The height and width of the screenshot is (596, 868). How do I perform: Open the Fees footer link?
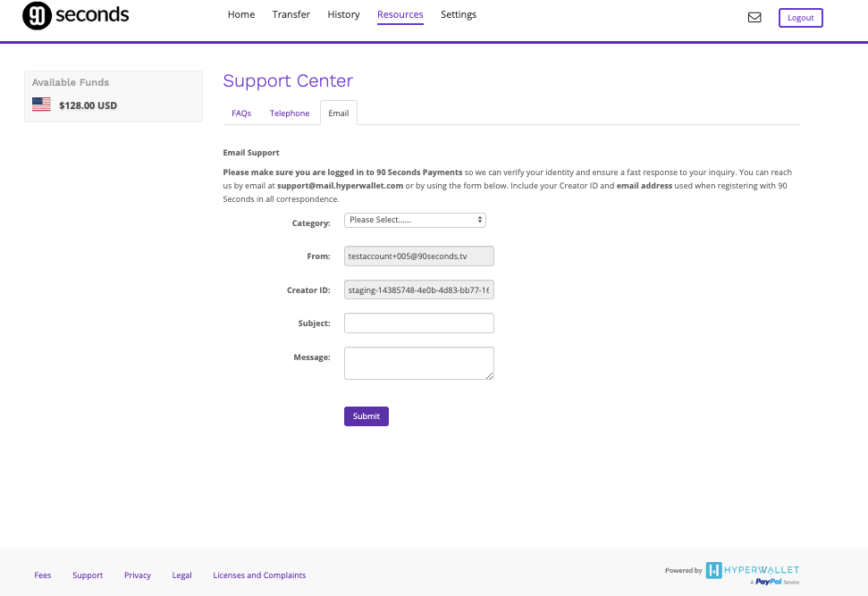click(43, 575)
